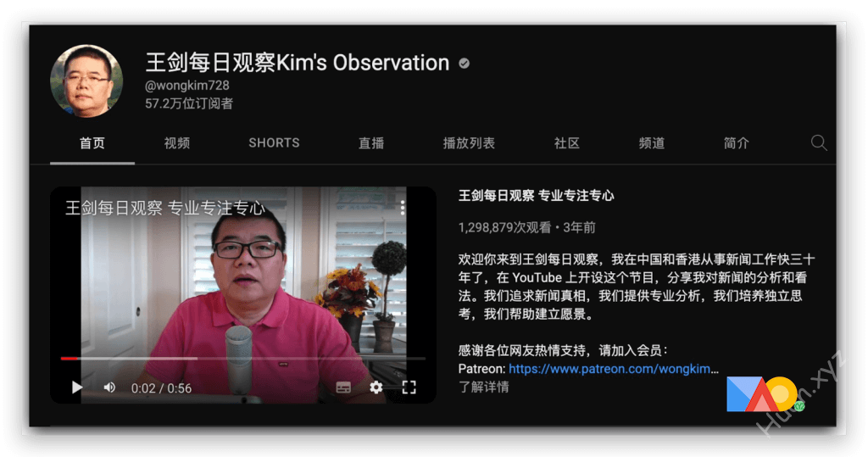This screenshot has height=457, width=868.
Task: Open the SHORTS tab
Action: click(274, 143)
